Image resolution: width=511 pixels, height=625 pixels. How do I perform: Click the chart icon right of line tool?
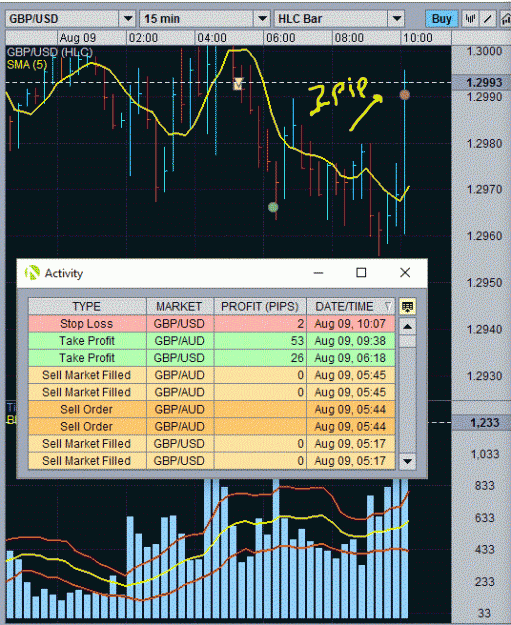pyautogui.click(x=505, y=19)
